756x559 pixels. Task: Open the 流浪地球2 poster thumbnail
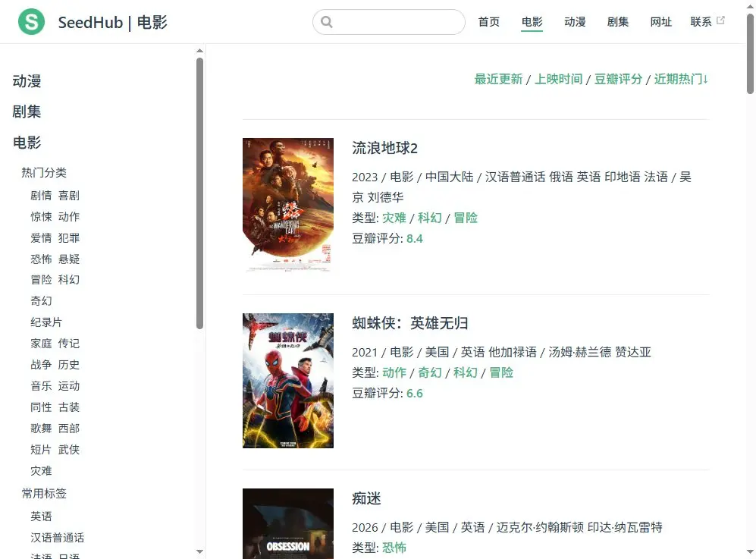288,206
